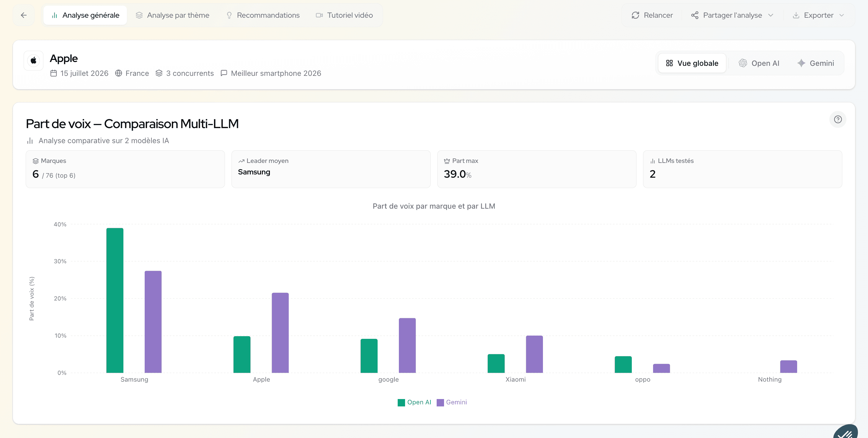The height and width of the screenshot is (438, 868).
Task: Click the Samsung Open AI bar
Action: click(x=115, y=300)
